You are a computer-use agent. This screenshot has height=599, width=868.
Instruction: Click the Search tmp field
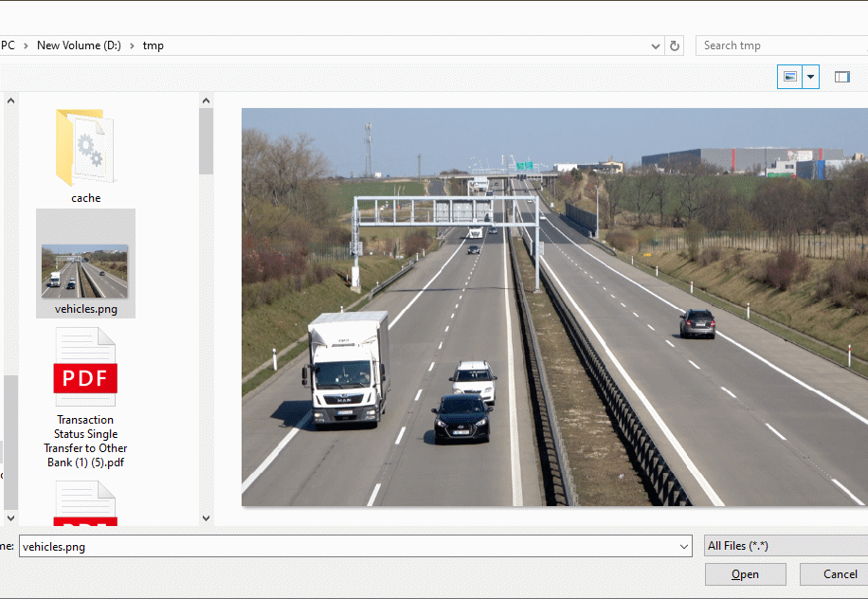[782, 45]
